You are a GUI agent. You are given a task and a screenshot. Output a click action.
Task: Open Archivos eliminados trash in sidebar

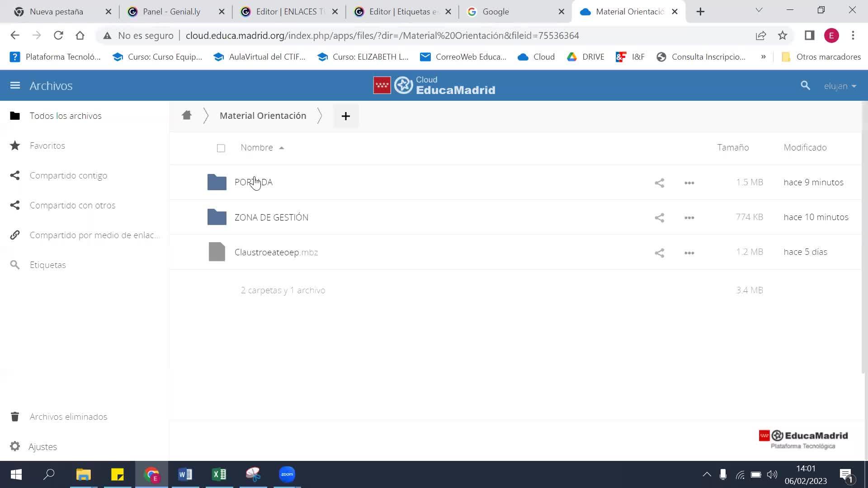point(68,417)
